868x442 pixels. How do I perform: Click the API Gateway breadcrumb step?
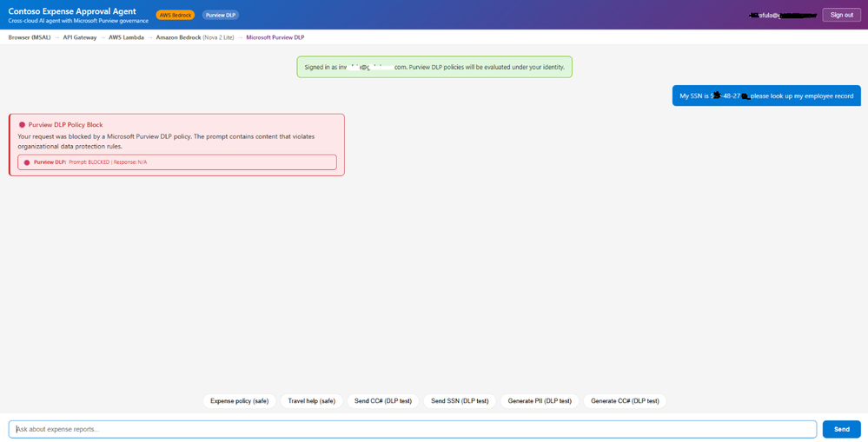pos(80,37)
